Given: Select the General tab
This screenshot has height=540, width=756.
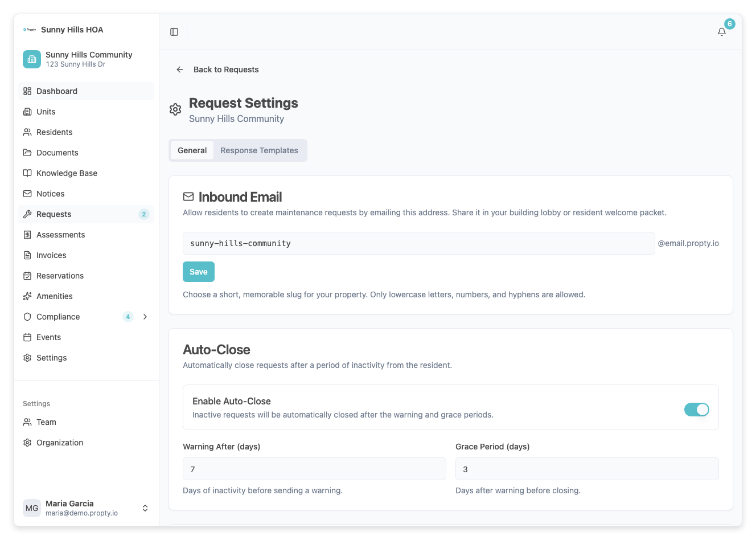Looking at the screenshot, I should (x=192, y=150).
